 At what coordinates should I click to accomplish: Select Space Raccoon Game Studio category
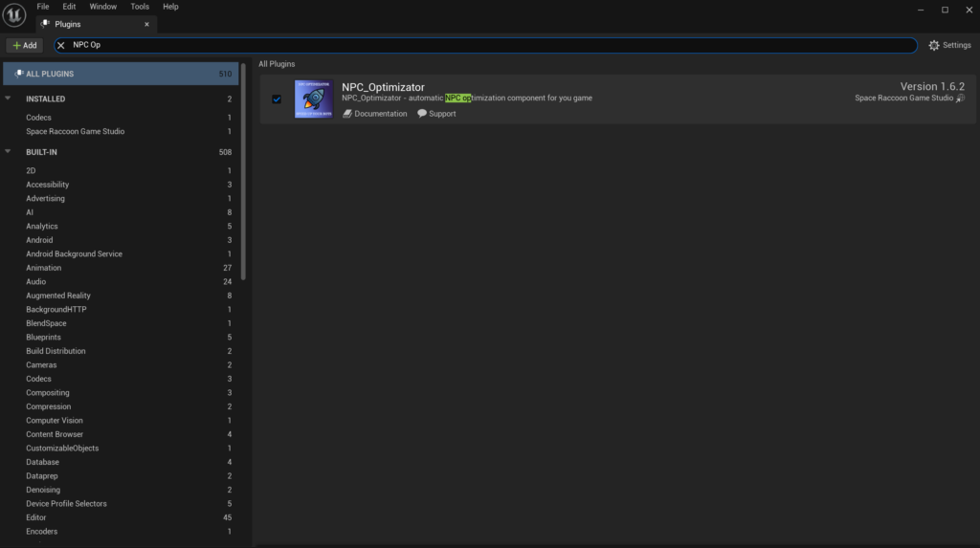[x=121, y=131]
